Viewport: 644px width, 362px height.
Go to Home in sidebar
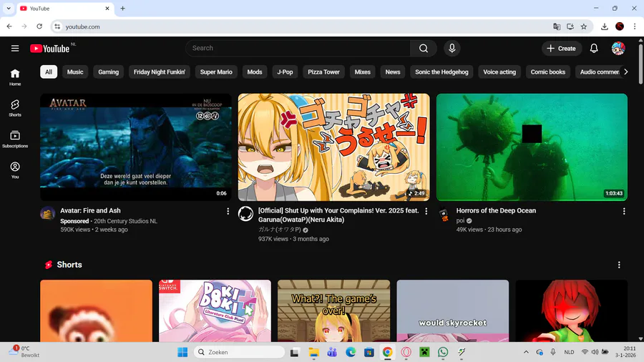click(x=15, y=77)
